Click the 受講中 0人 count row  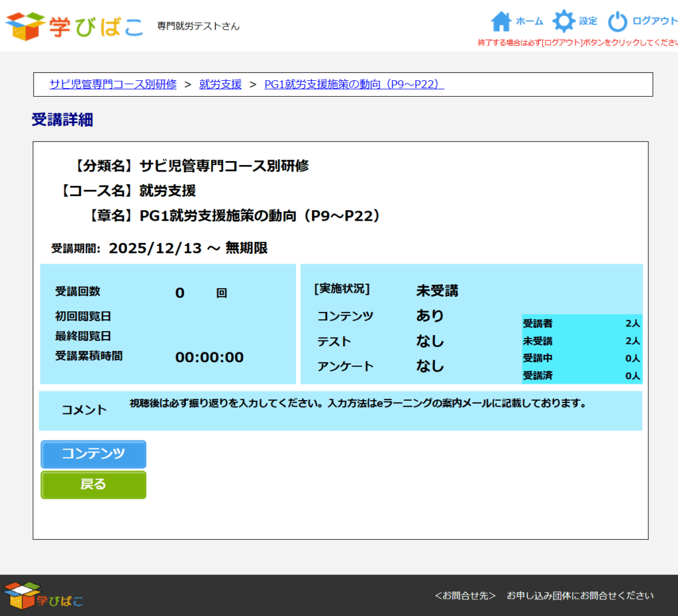[x=581, y=358]
